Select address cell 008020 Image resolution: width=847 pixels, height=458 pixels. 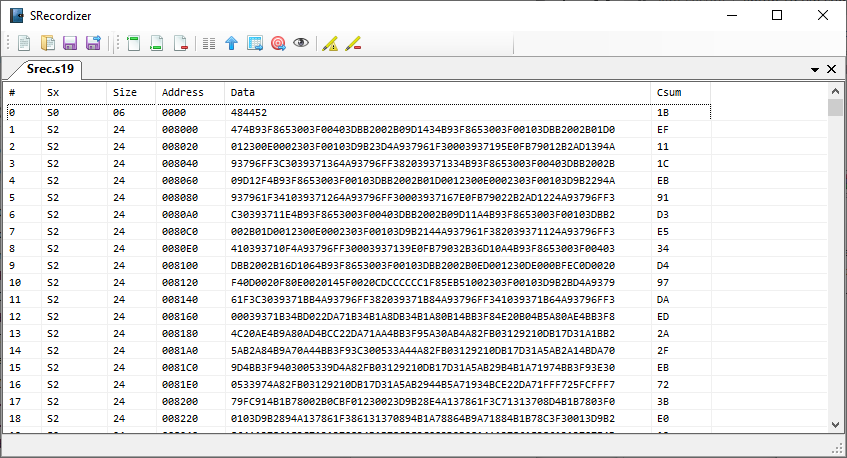point(180,146)
